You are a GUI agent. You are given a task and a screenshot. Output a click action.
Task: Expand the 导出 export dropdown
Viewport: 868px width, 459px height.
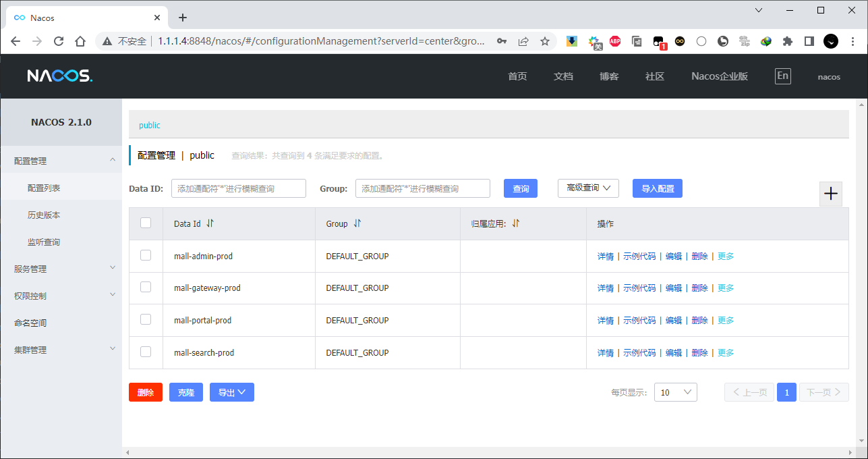coord(231,392)
